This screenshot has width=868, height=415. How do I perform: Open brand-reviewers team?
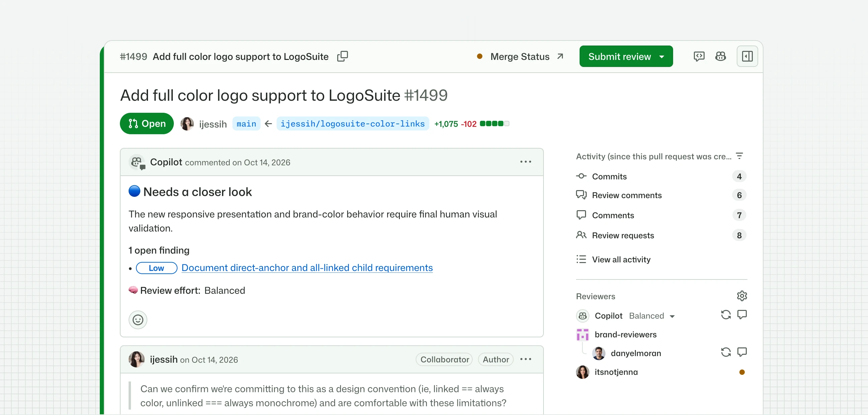click(626, 334)
